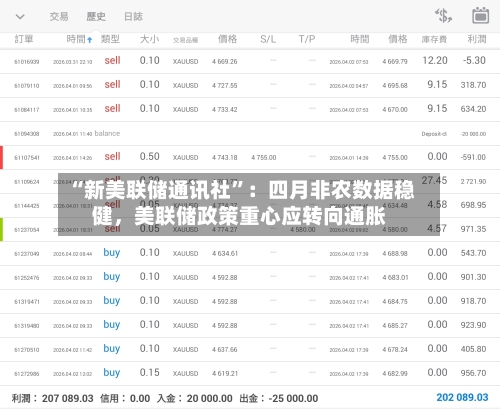Screen dimensions: 500x410
Task: Click S/L value 4 755.00
Action: point(264,157)
